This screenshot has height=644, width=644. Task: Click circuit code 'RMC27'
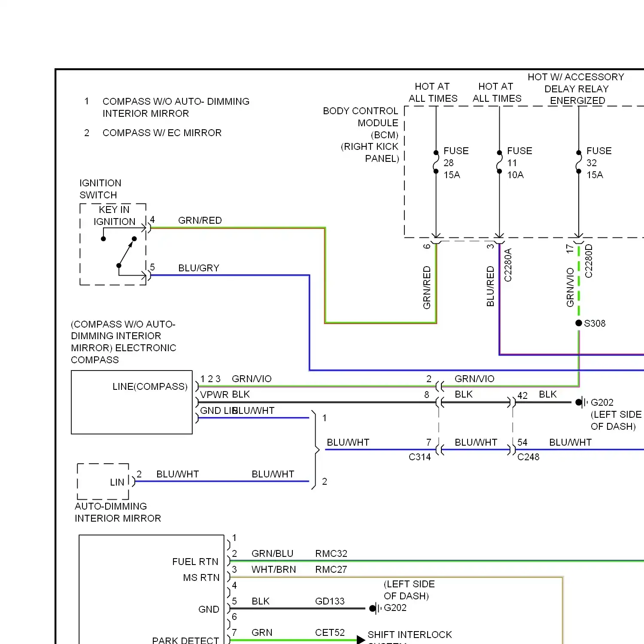point(331,569)
